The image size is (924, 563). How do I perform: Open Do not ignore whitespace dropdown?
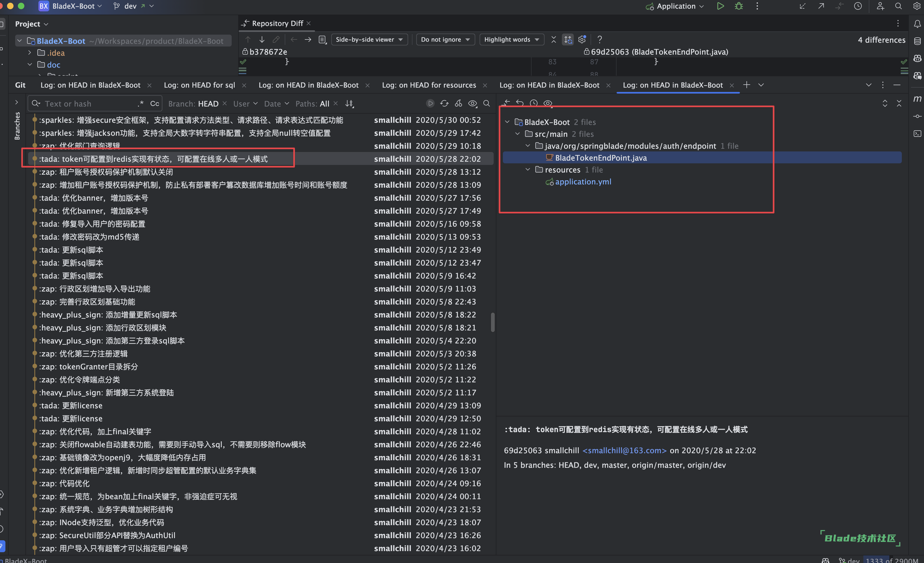tap(445, 39)
